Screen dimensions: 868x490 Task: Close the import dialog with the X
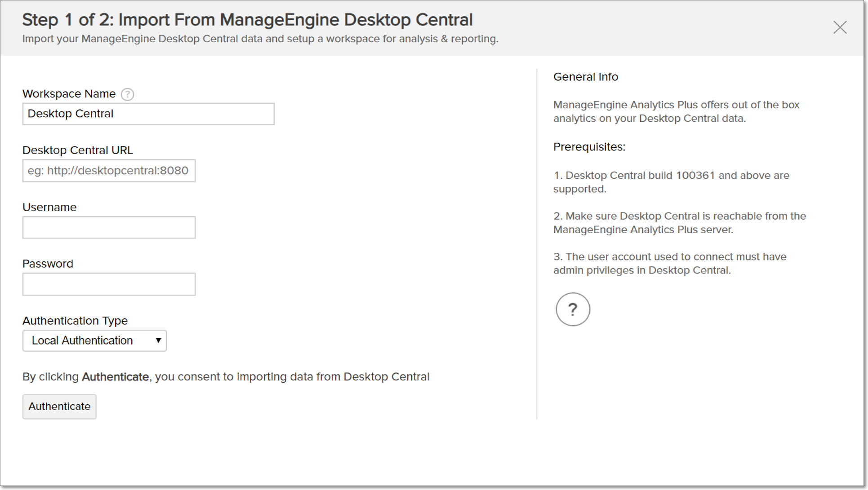tap(840, 27)
